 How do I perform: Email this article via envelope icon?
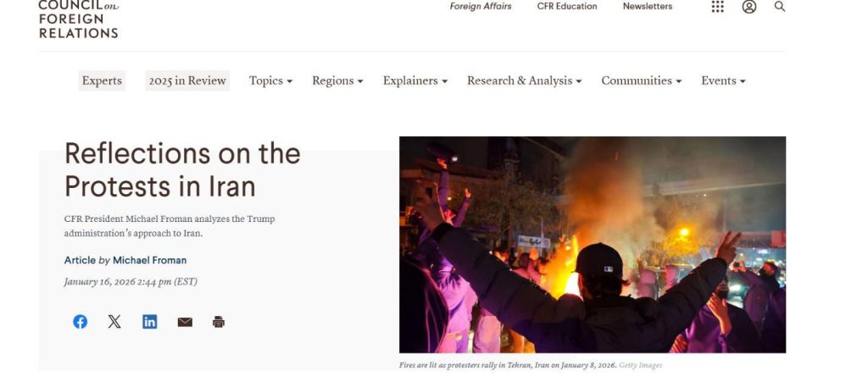tap(185, 322)
